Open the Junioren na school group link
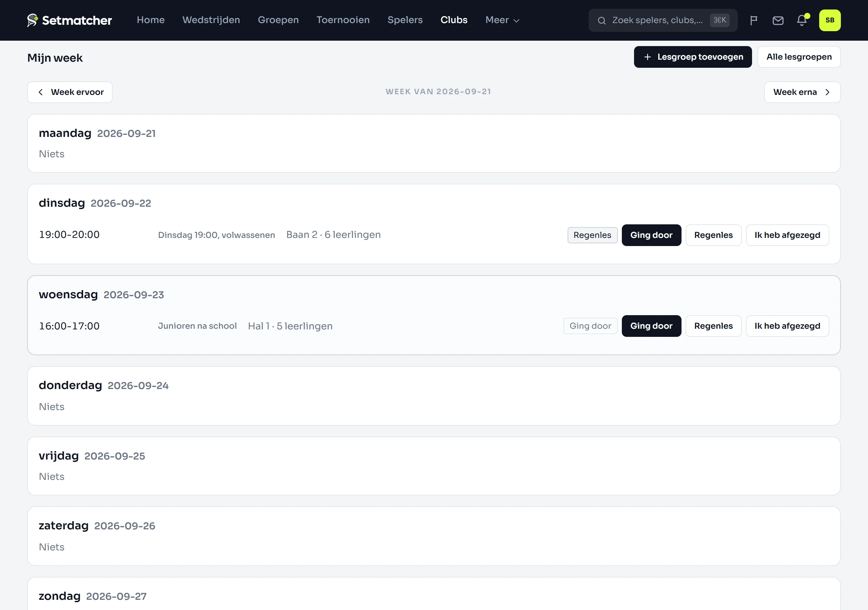The image size is (868, 610). click(197, 326)
